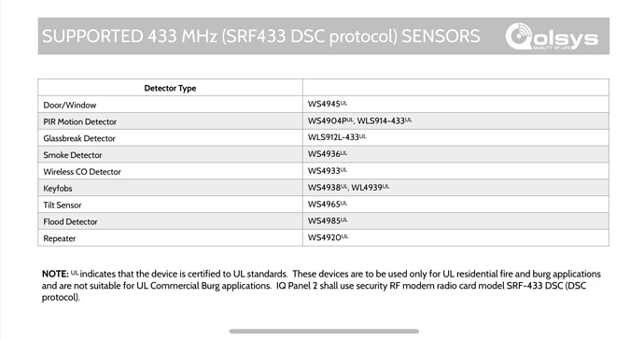Click the Wireless CO Detector row
644x340 pixels.
323,171
